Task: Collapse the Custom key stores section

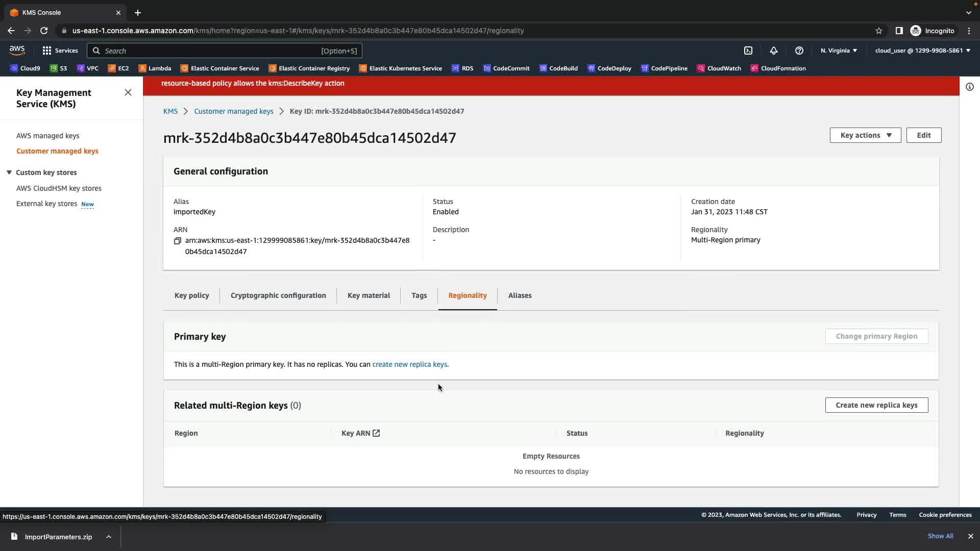Action: tap(9, 172)
